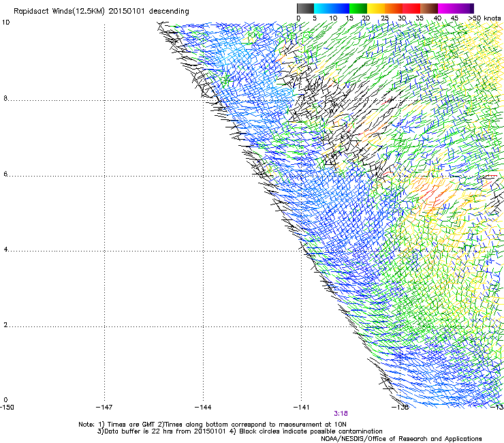Click the cyan-blue 5-15 knots legend swatch
Image resolution: width=504 pixels, height=443 pixels.
pyautogui.click(x=332, y=8)
